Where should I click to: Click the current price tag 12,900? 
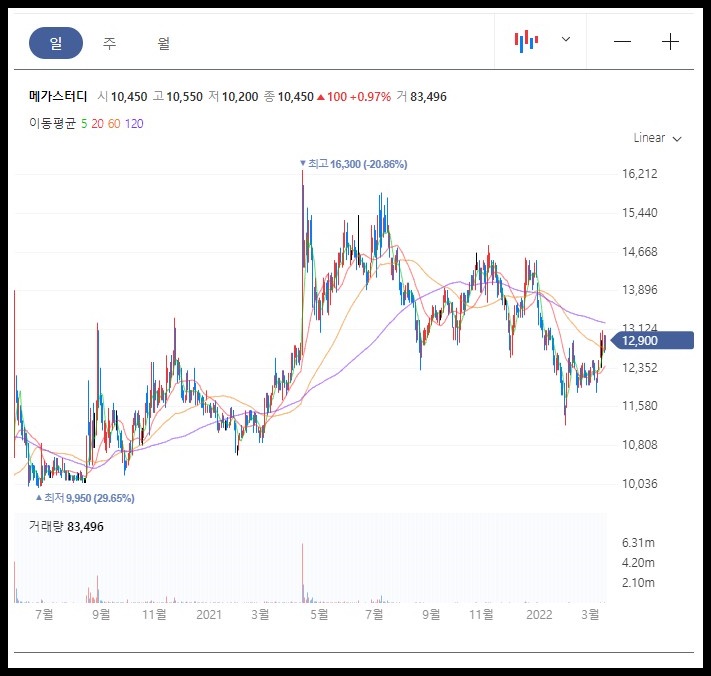pyautogui.click(x=653, y=340)
